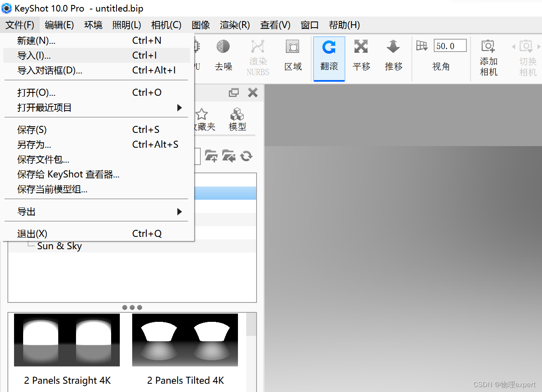This screenshot has height=392, width=542.
Task: Choose 保存(S) from the File menu
Action: 96,130
